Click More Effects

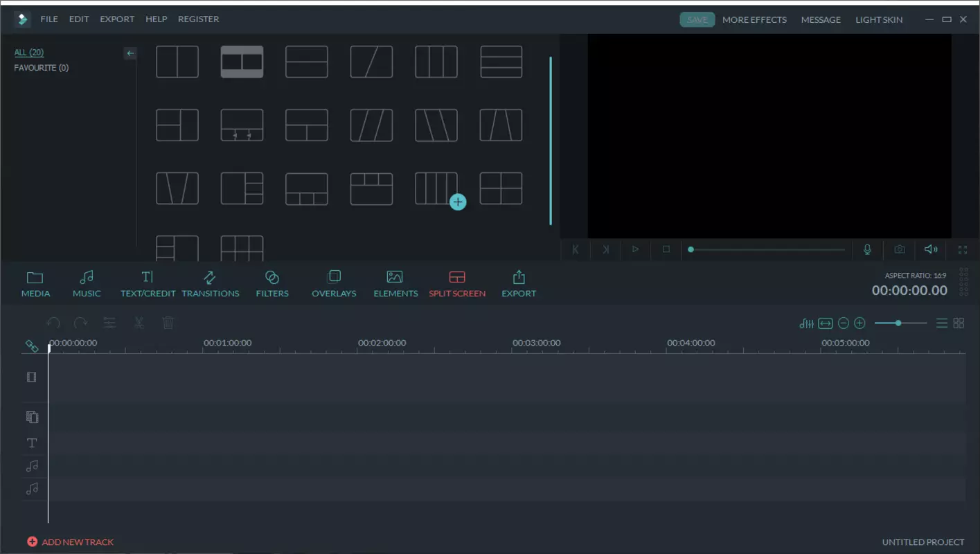754,19
